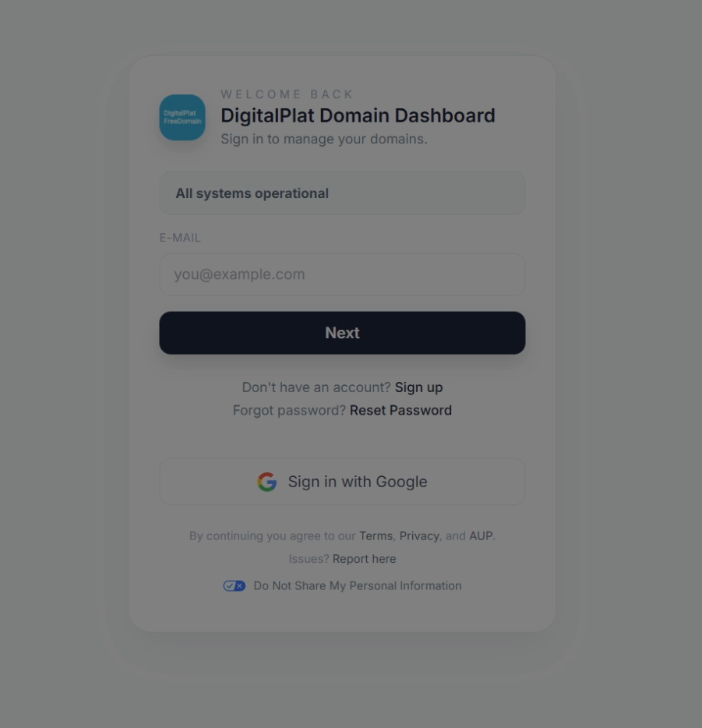Click the All systems operational status banner
702x728 pixels.
point(342,193)
